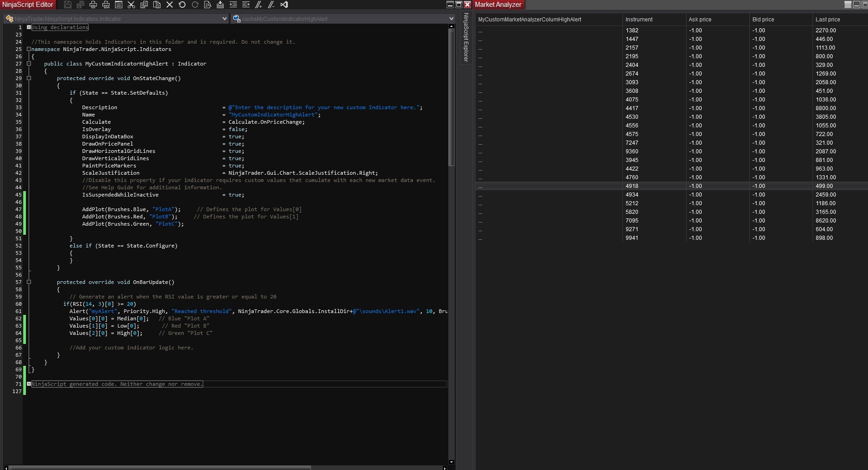Select the instrument 4918 row
This screenshot has width=868, height=470.
(x=632, y=186)
